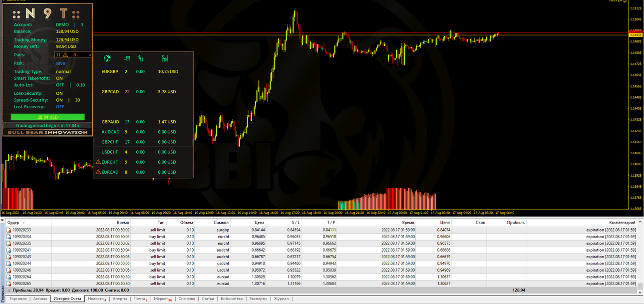Screen dimensions: 644x304
Task: Change the Risk setting 'save'
Action: [60, 63]
